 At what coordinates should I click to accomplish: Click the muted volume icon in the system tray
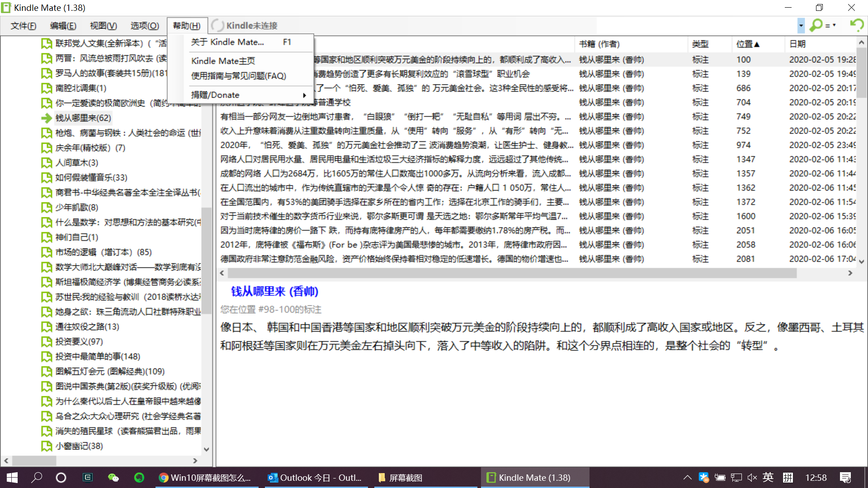[x=752, y=478]
